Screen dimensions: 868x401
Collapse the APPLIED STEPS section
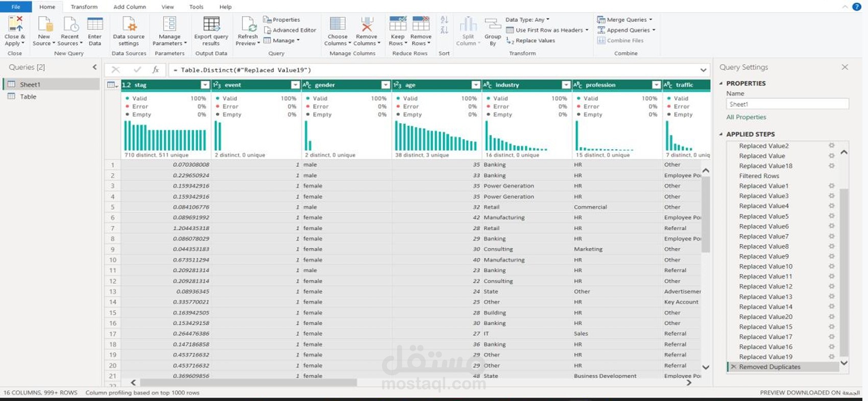[x=721, y=134]
